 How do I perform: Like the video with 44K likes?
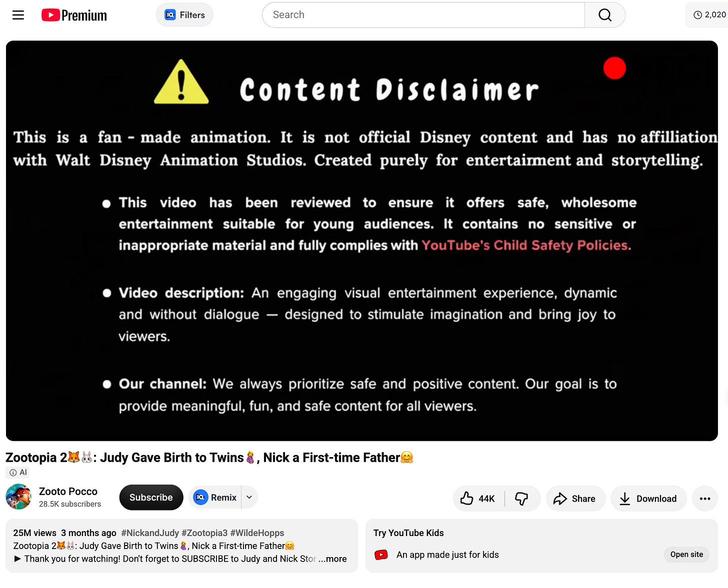[478, 499]
